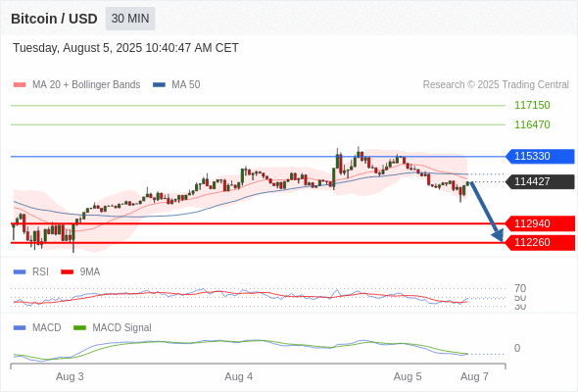The height and width of the screenshot is (392, 578).
Task: Click the 30 MIN timeframe button
Action: 130,19
